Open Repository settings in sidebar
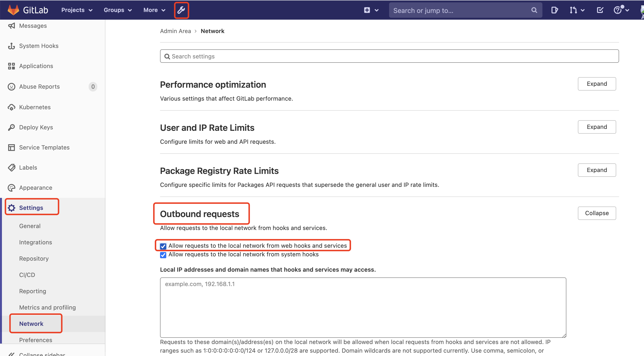The image size is (644, 356). coord(34,258)
